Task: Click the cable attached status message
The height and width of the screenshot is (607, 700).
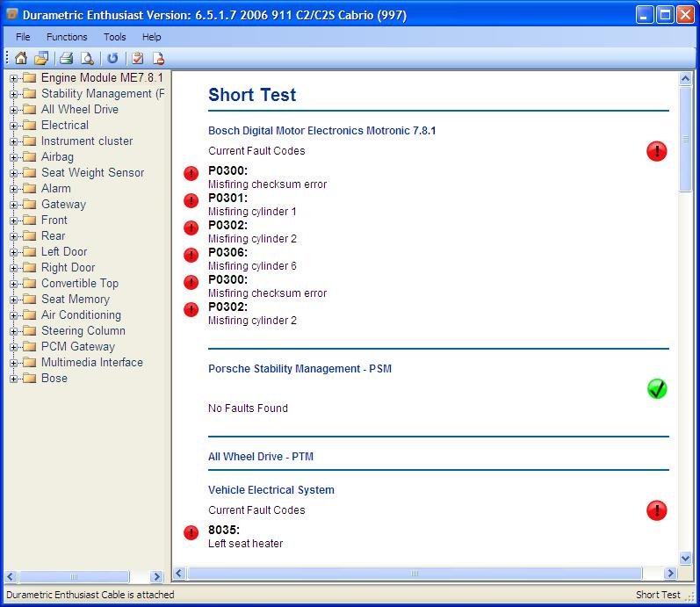Action: point(90,595)
